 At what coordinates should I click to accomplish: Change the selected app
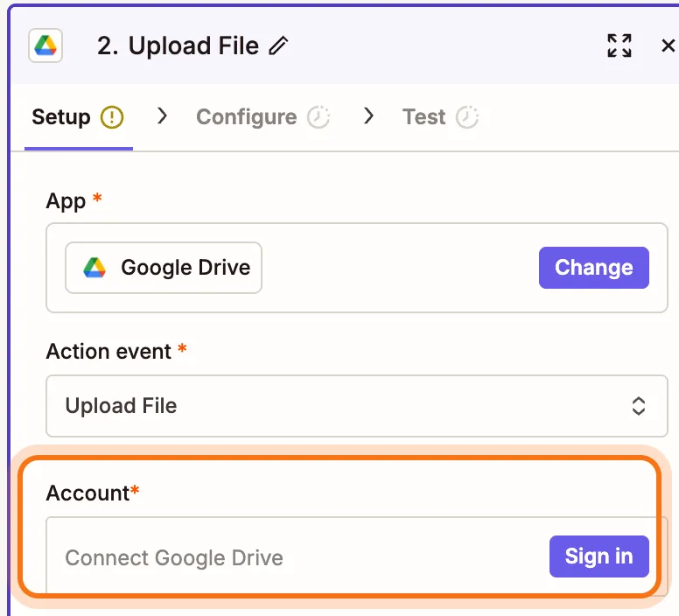click(594, 268)
